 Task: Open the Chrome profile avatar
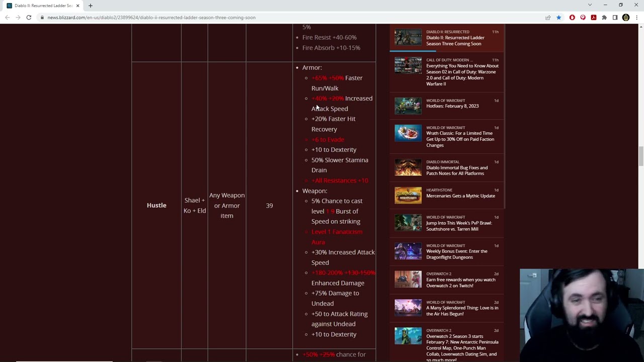click(x=626, y=18)
